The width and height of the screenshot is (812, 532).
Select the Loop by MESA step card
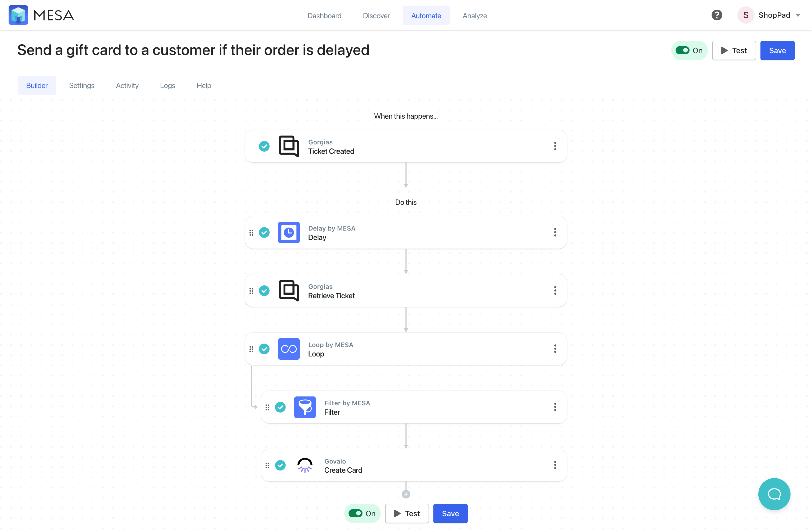(406, 349)
